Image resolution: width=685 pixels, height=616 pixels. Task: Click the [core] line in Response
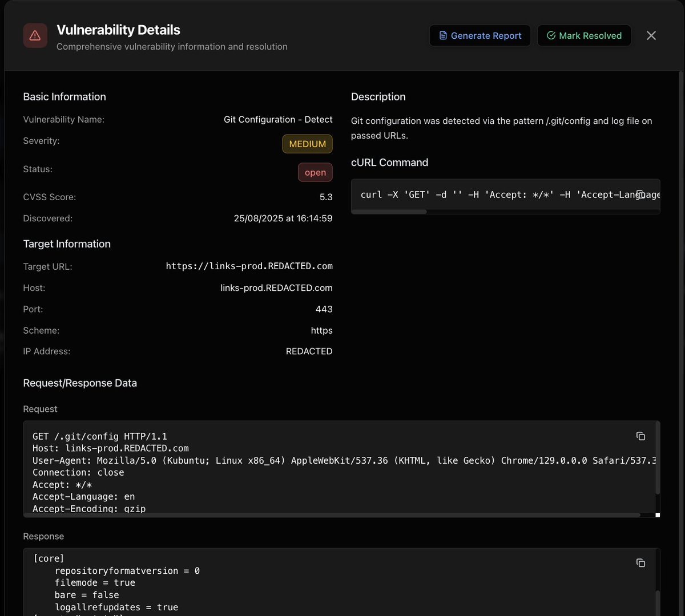[x=49, y=558]
